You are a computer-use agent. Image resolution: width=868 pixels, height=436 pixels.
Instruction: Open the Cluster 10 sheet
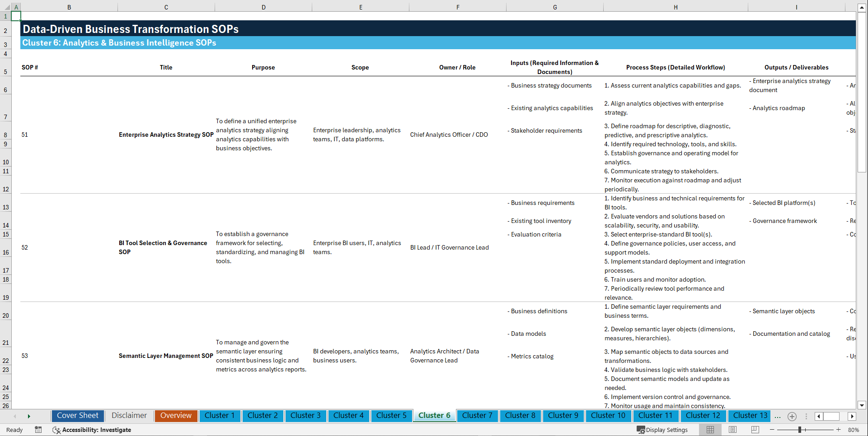point(608,416)
